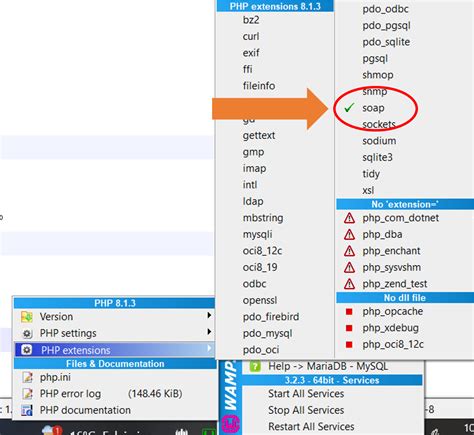
Task: Open PHP documentation entry
Action: pyautogui.click(x=114, y=410)
